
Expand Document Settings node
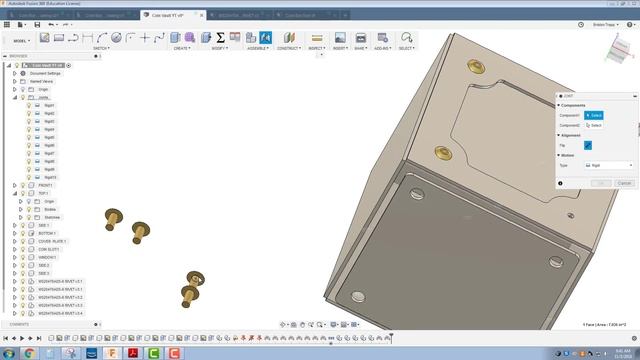(x=15, y=73)
